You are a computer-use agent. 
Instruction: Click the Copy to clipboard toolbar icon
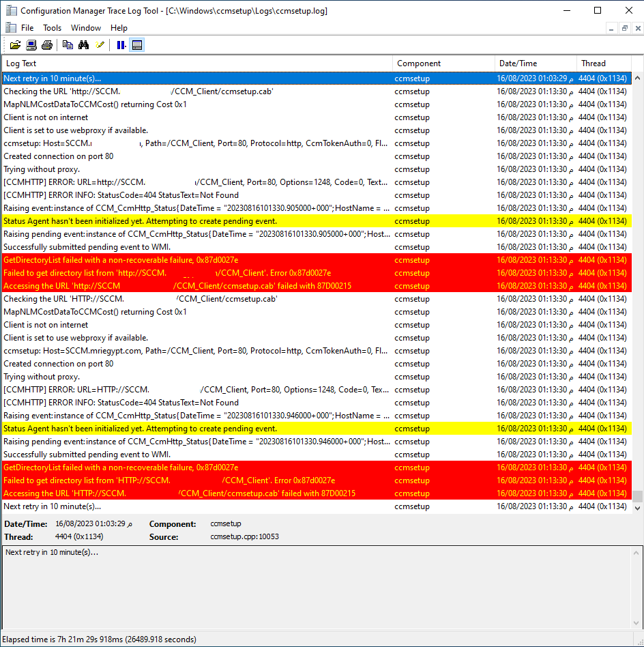[68, 45]
